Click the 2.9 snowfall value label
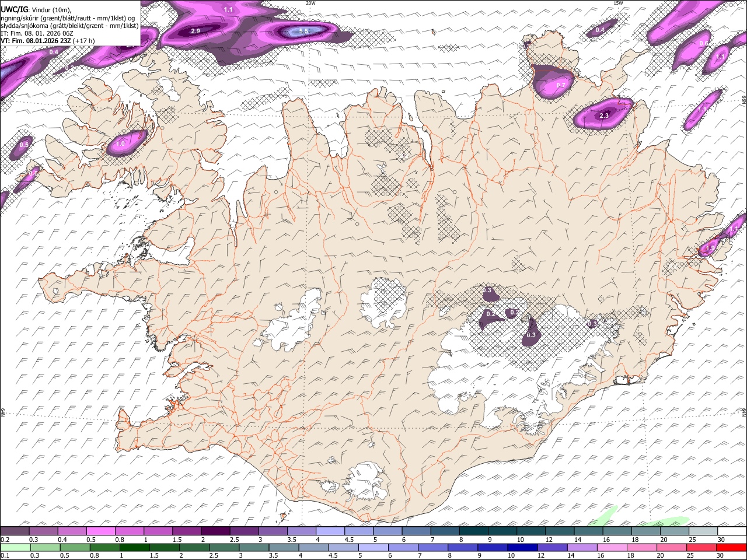The height and width of the screenshot is (560, 747). pos(196,31)
